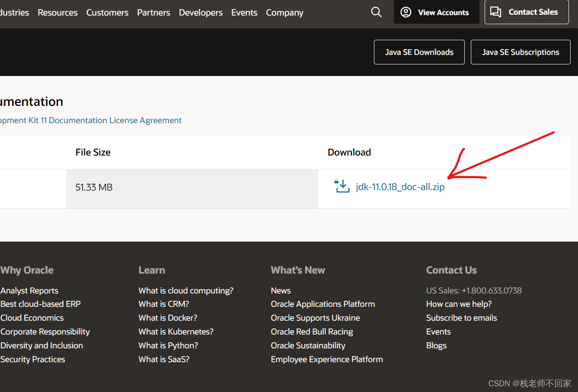The image size is (578, 392).
Task: Click the File Size column header
Action: (x=93, y=152)
